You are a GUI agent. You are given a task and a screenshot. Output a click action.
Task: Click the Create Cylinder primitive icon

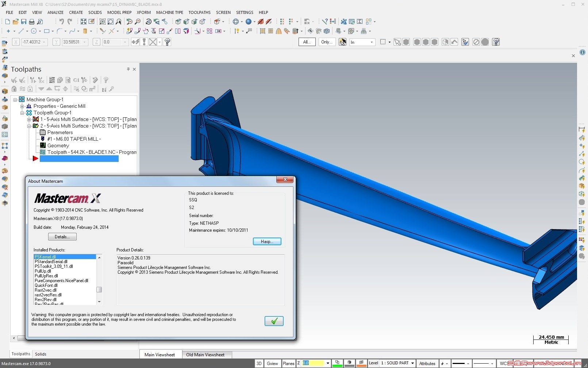point(85,31)
